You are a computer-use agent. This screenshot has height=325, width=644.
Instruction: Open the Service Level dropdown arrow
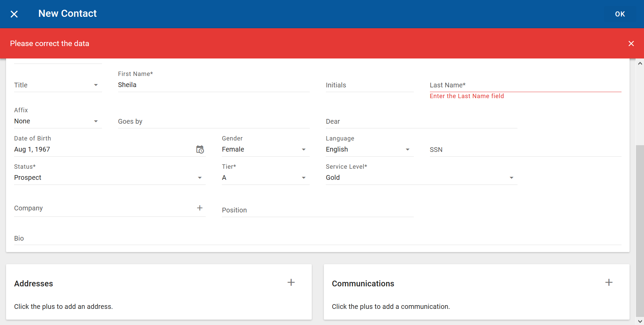coord(511,178)
